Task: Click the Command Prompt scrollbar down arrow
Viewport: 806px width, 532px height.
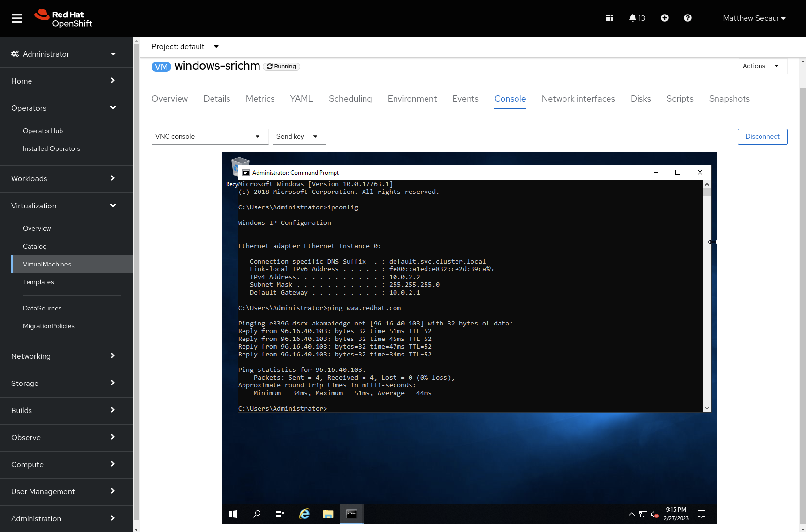Action: coord(707,408)
